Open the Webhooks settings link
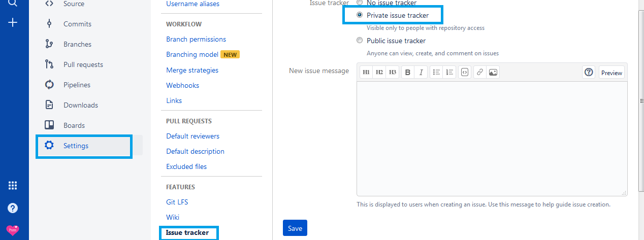 pos(182,85)
